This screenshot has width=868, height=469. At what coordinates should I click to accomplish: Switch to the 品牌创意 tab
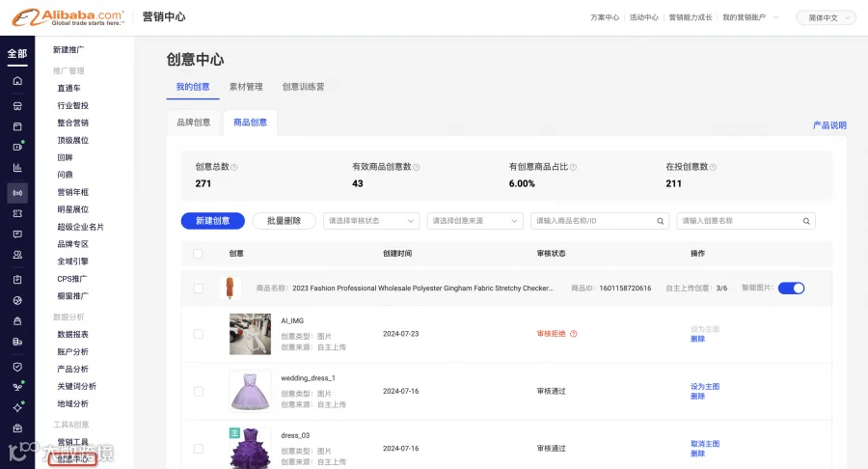pos(194,123)
